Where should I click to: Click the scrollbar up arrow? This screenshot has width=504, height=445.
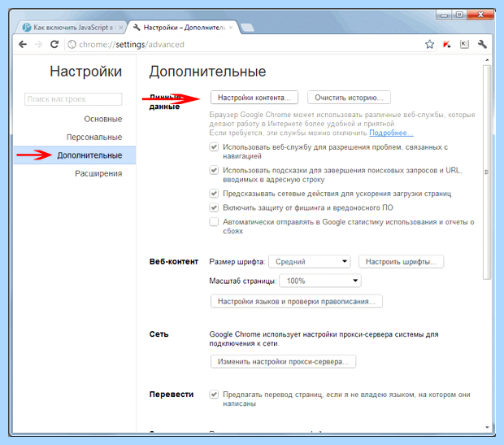coord(487,60)
